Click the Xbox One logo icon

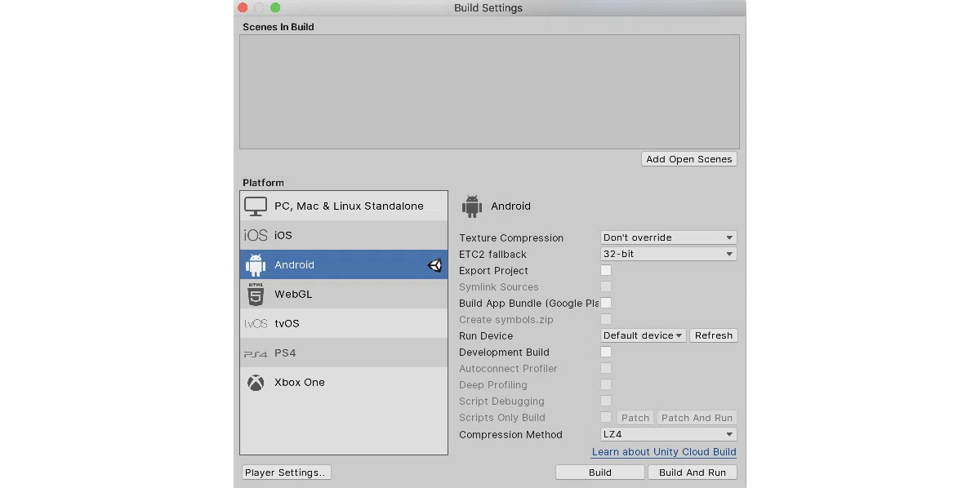[256, 383]
